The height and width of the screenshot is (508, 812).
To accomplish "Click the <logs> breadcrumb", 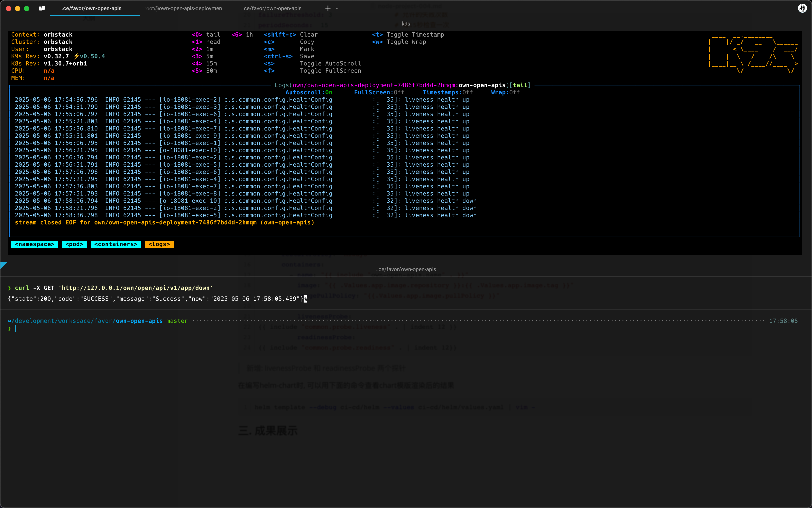I will (x=159, y=244).
